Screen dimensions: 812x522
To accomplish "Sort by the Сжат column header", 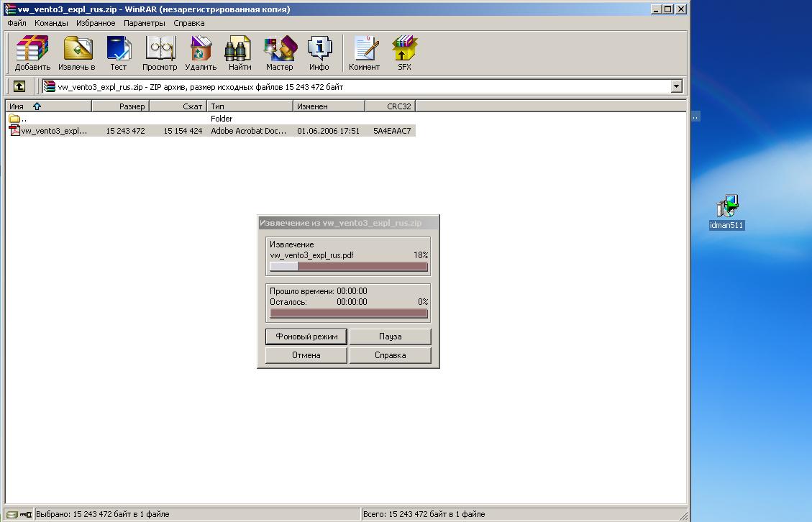I will [x=178, y=106].
